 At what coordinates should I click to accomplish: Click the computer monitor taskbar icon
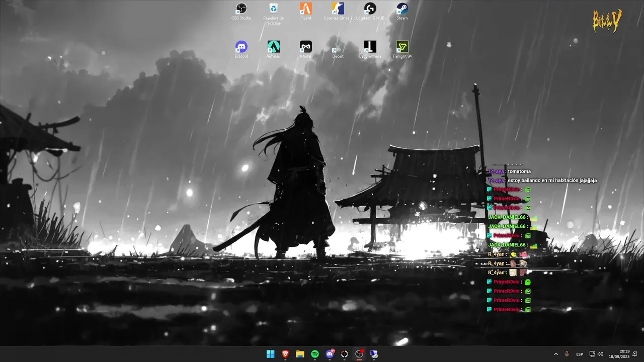374,354
